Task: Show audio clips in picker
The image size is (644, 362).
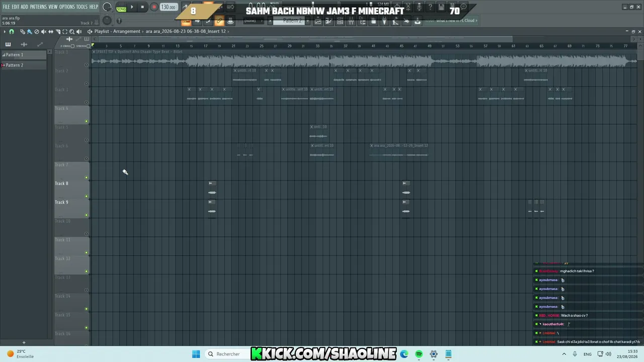Action: (24, 44)
